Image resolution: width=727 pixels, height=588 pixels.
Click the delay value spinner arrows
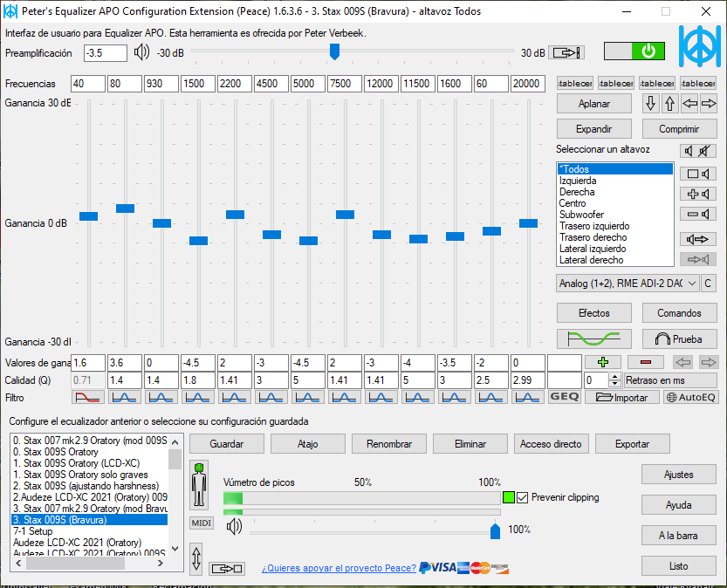[x=614, y=380]
